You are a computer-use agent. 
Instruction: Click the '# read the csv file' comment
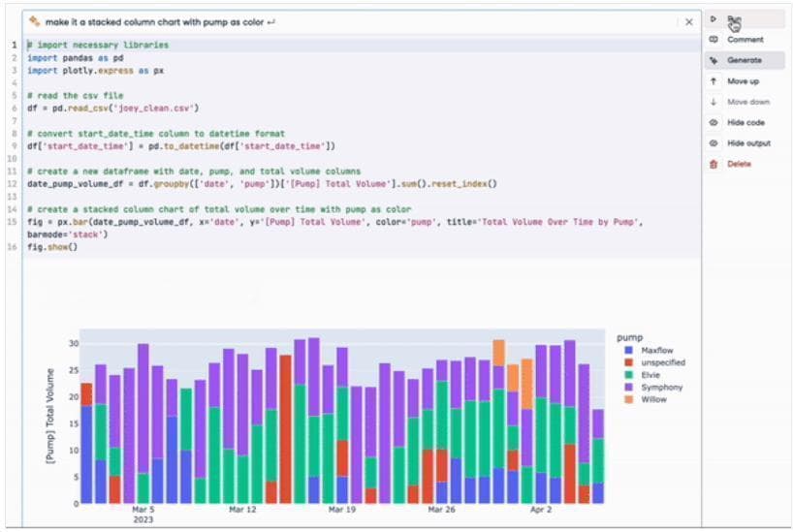(x=76, y=96)
